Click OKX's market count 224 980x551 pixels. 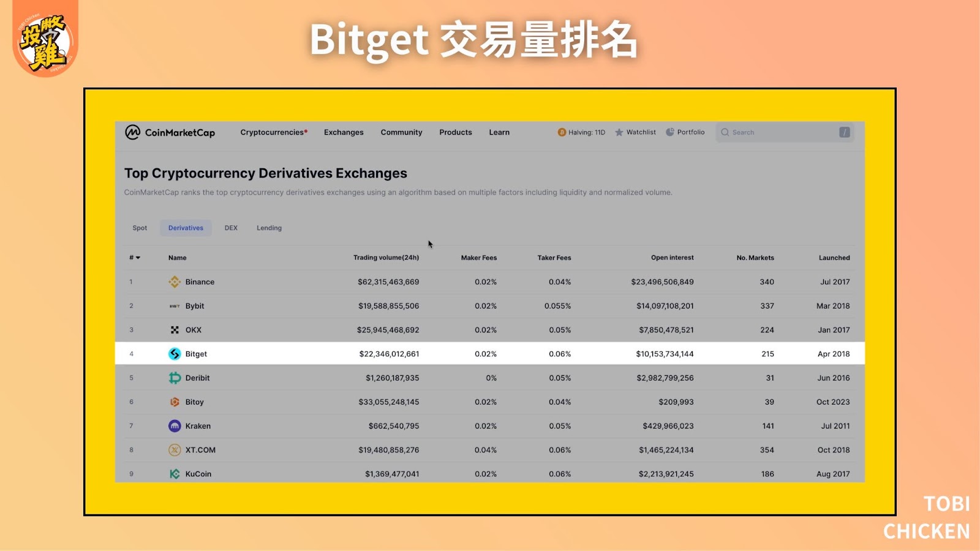click(767, 330)
